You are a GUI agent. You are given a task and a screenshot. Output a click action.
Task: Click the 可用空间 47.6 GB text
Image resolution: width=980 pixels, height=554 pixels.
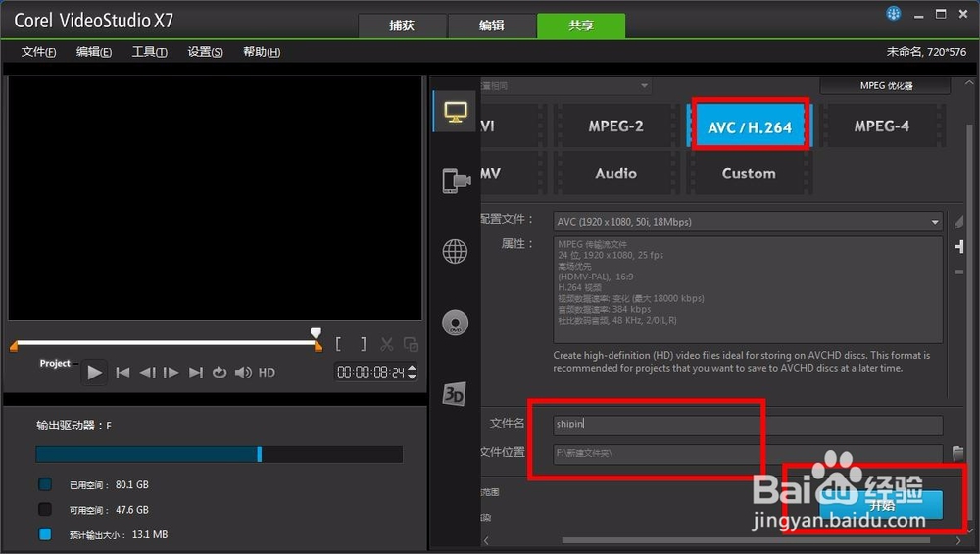[109, 510]
